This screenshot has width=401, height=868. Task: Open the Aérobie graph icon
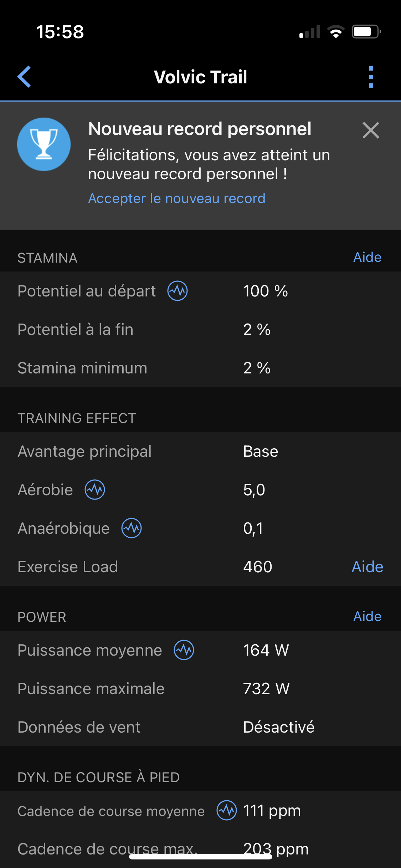click(x=95, y=490)
